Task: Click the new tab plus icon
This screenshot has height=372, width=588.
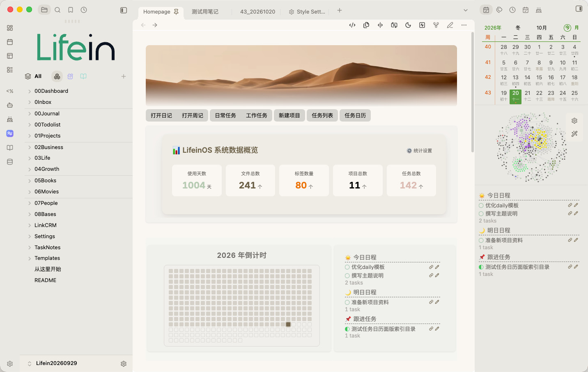Action: click(x=340, y=10)
